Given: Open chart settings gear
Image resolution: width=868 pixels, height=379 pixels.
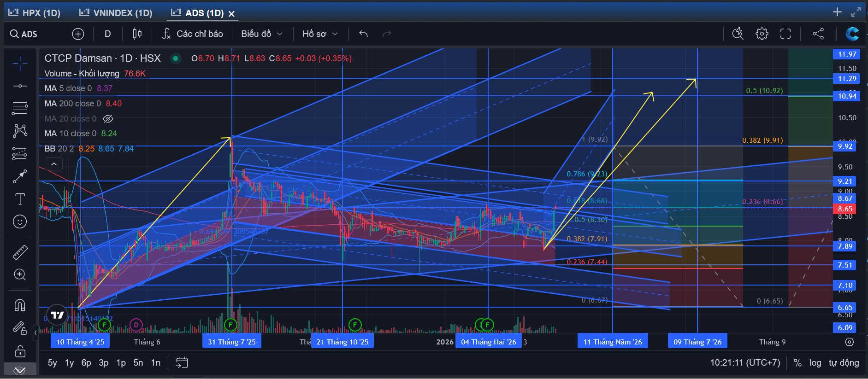Looking at the screenshot, I should tap(762, 34).
